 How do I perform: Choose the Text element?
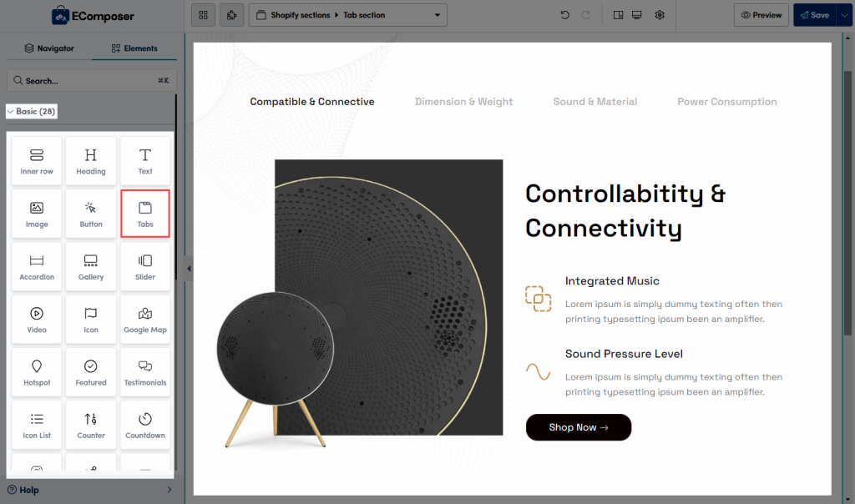point(145,161)
